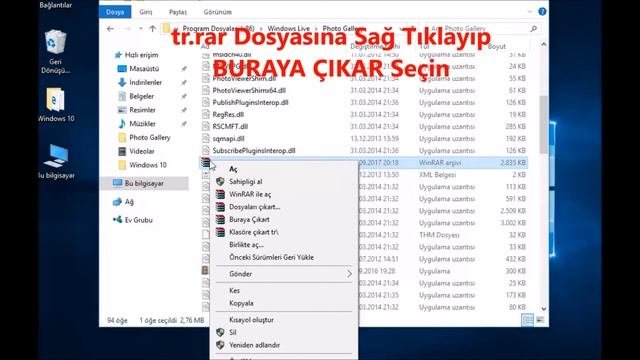Choose Klasöre çıkart tr\ option
640x360 pixels.
[254, 232]
